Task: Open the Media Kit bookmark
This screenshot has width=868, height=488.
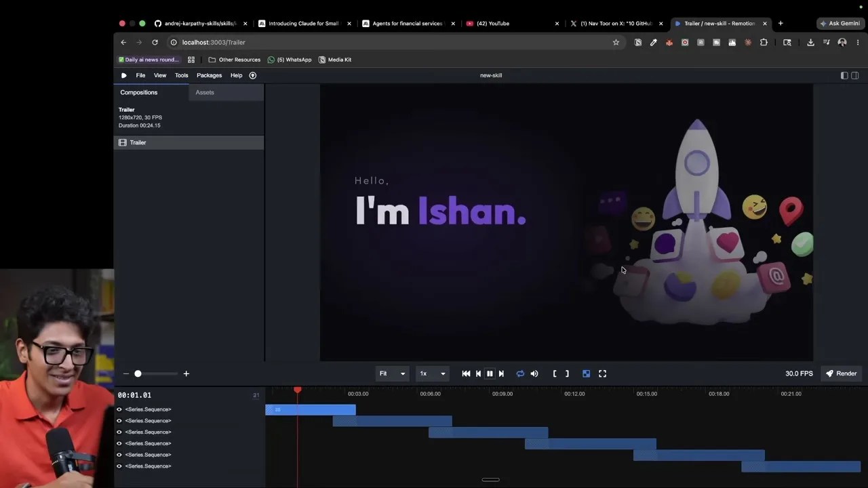Action: (335, 60)
